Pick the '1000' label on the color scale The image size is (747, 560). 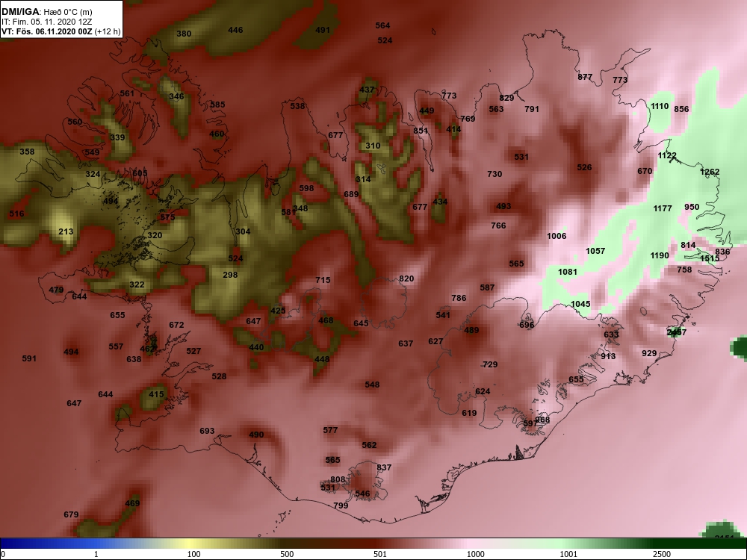475,554
